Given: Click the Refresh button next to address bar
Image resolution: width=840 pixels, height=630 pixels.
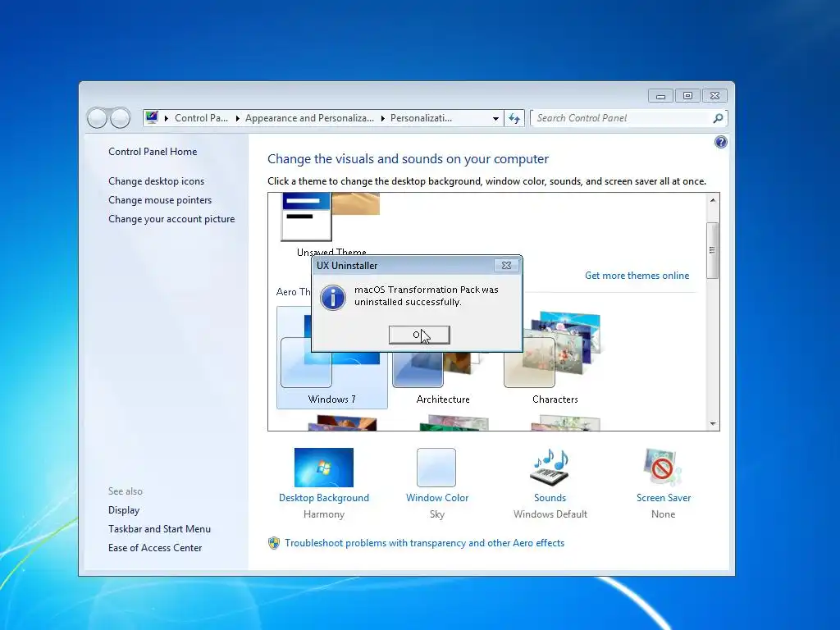Looking at the screenshot, I should [514, 118].
